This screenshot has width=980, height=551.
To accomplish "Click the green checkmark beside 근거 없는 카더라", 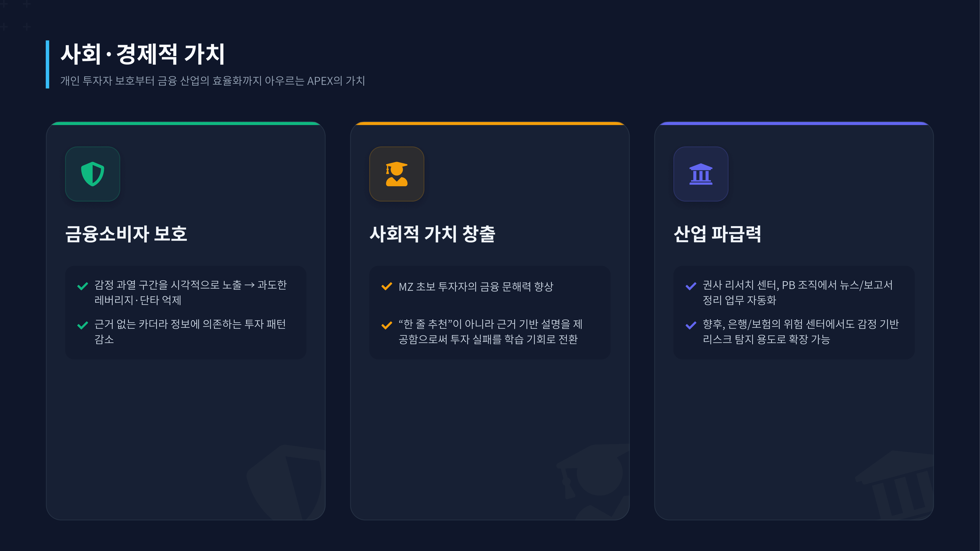I will [82, 325].
